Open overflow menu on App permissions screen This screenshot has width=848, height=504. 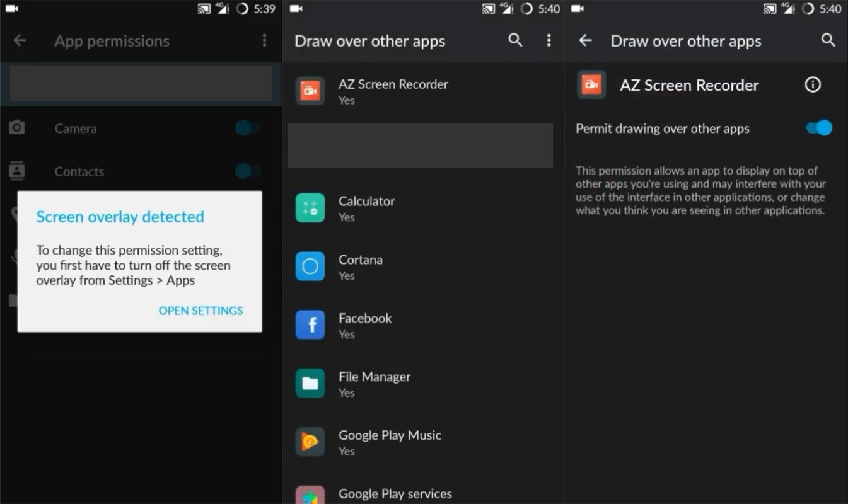point(264,41)
